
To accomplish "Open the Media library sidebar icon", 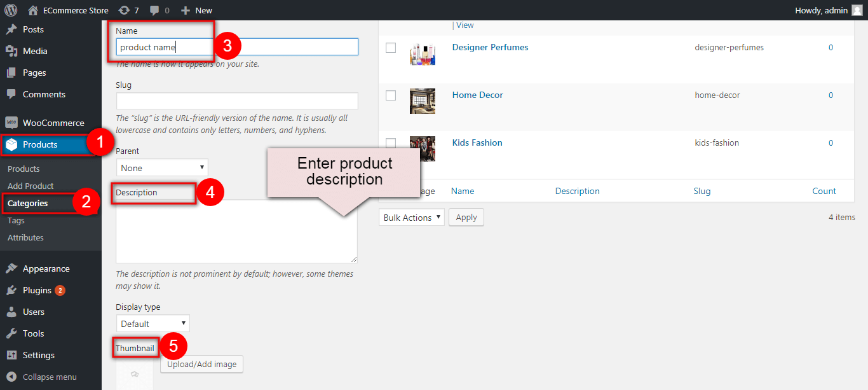I will click(x=11, y=51).
